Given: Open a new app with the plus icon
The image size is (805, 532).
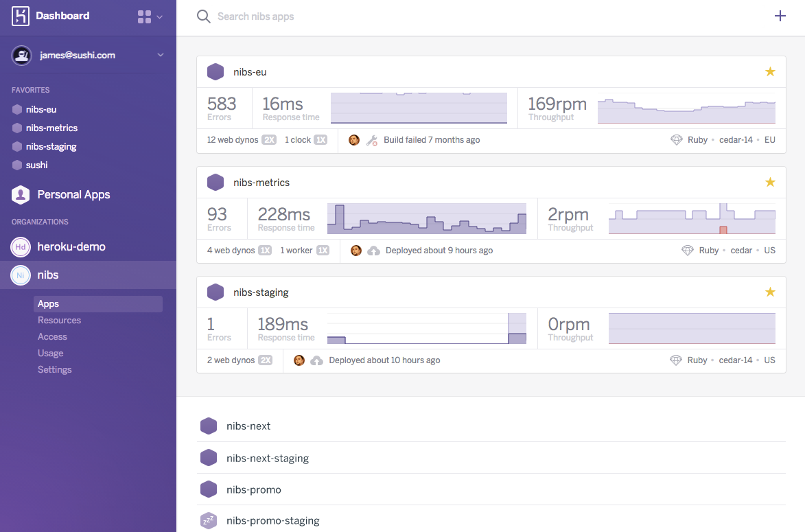Looking at the screenshot, I should (x=780, y=15).
